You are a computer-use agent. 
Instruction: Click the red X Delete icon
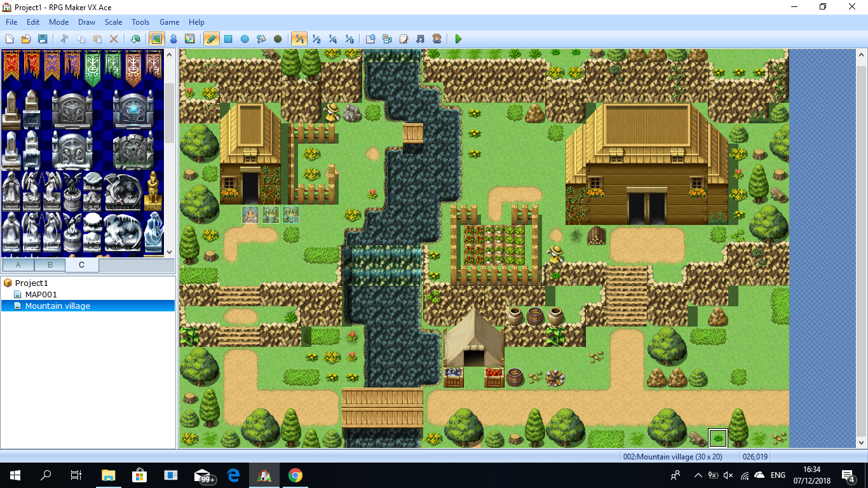tap(114, 39)
